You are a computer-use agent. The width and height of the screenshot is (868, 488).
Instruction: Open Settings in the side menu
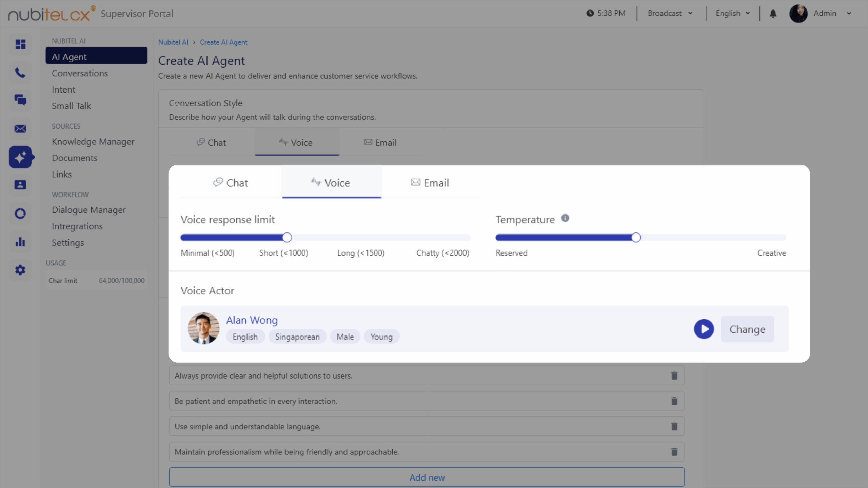[67, 243]
